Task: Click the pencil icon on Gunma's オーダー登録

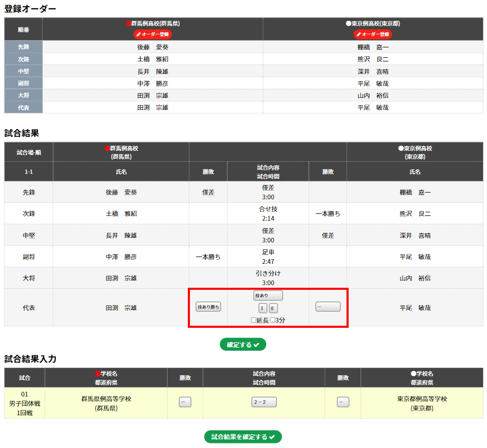Action: point(139,34)
